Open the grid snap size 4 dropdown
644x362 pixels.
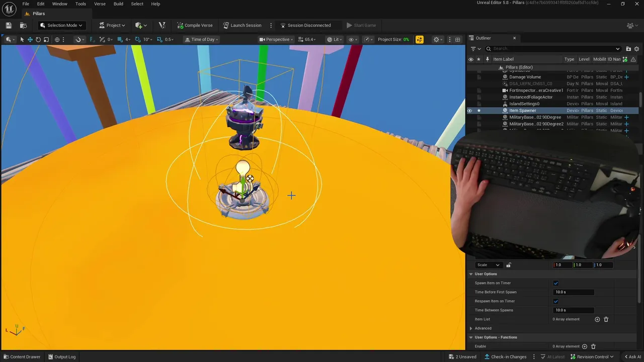coord(124,39)
